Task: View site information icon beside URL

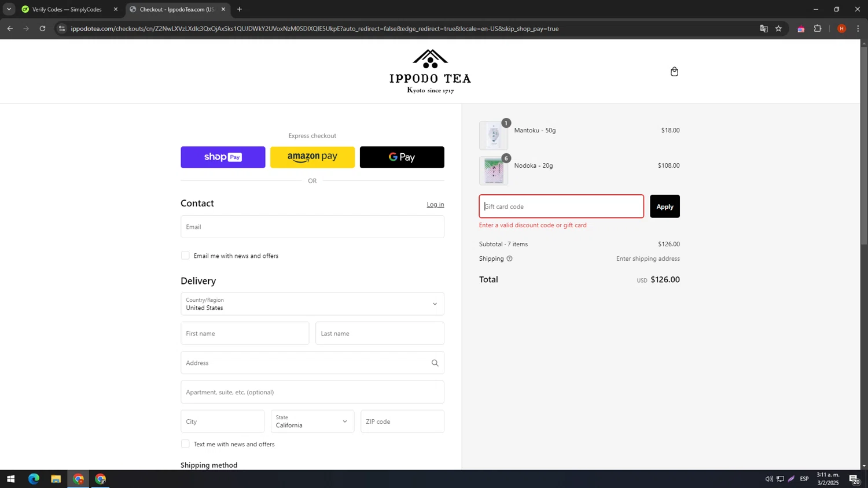Action: tap(62, 28)
